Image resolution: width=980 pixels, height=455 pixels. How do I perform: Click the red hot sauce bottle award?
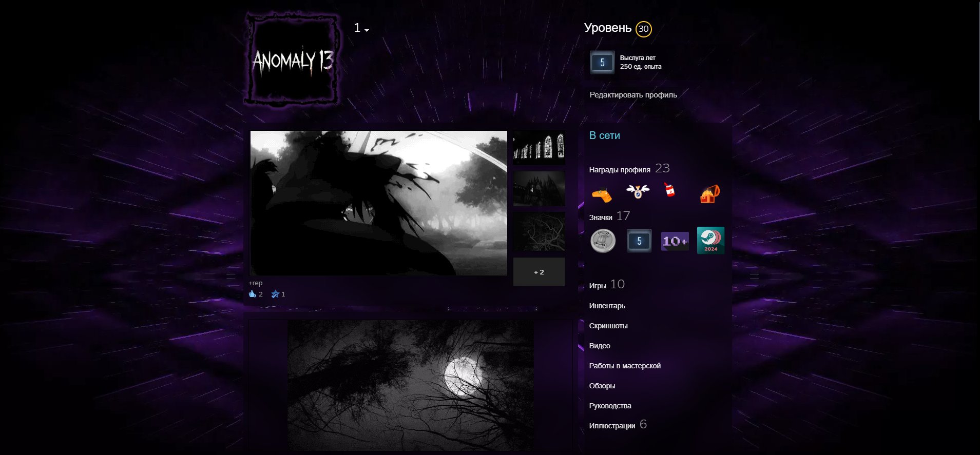coord(669,190)
